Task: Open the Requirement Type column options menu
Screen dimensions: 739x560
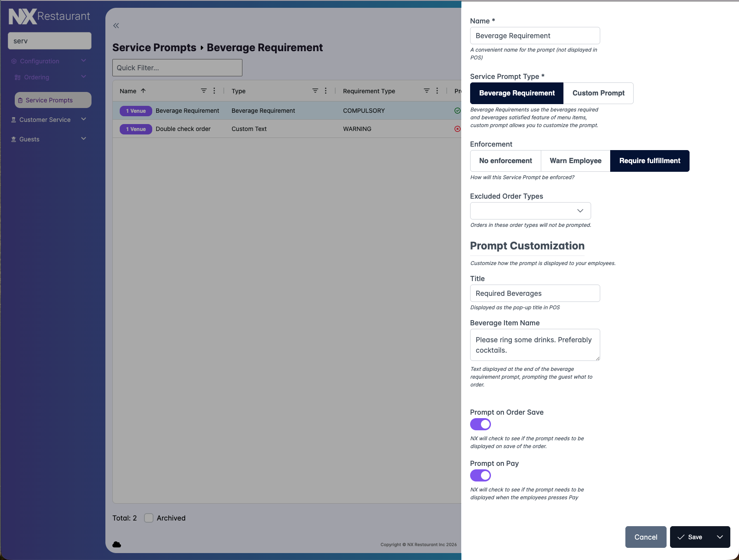Action: [x=437, y=91]
